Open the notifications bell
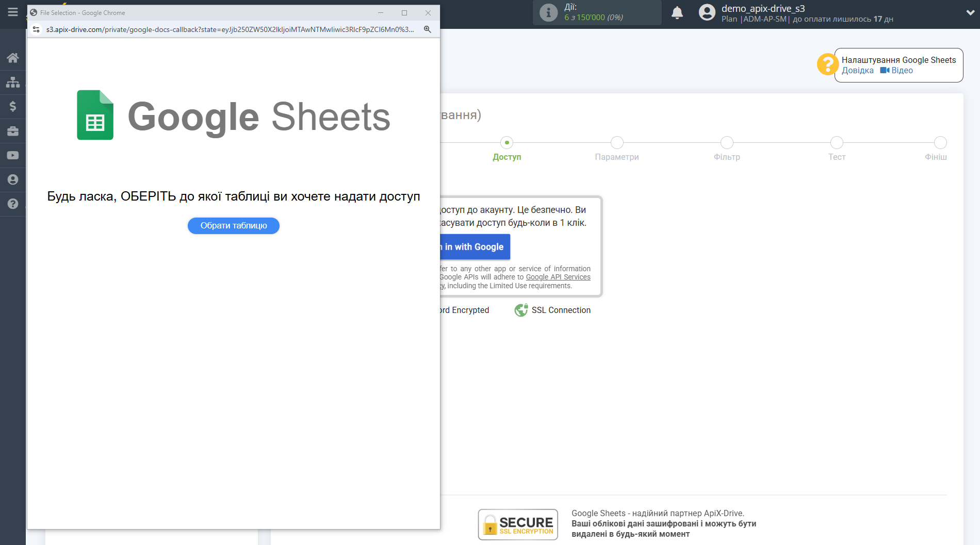Screen dimensions: 980x545 [x=677, y=13]
